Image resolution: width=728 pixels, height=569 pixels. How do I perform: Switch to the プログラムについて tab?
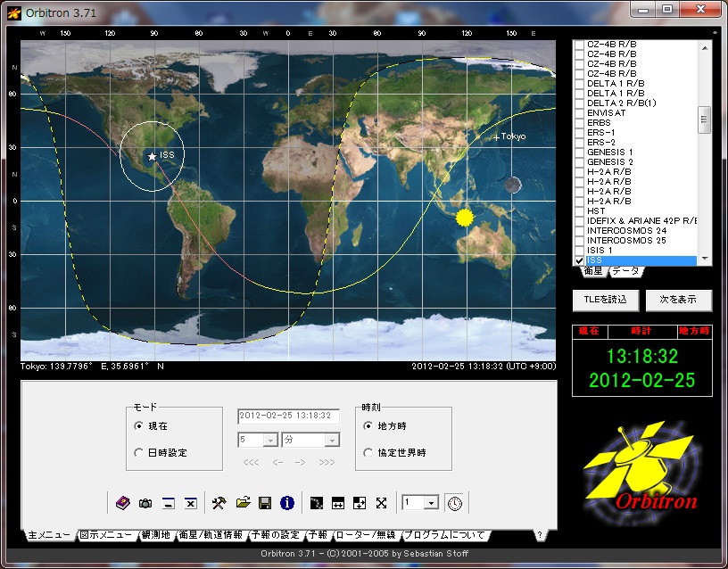445,535
